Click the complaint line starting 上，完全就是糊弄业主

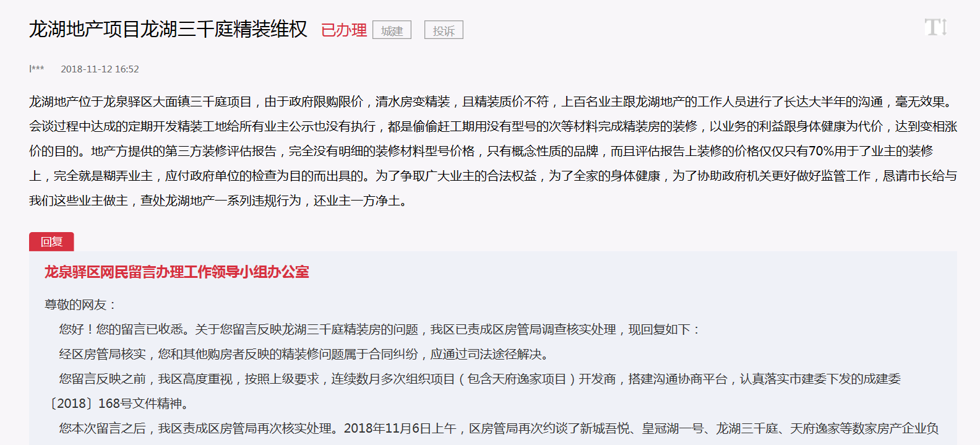click(493, 176)
